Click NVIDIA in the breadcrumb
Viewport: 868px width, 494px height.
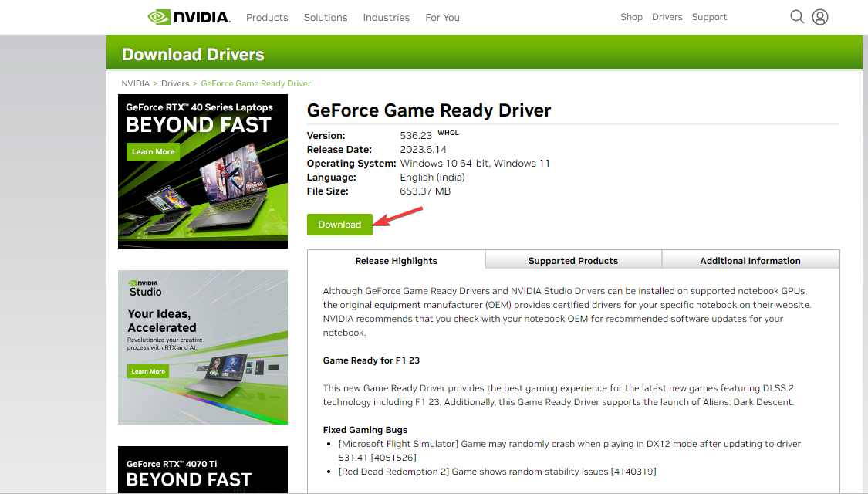tap(136, 83)
